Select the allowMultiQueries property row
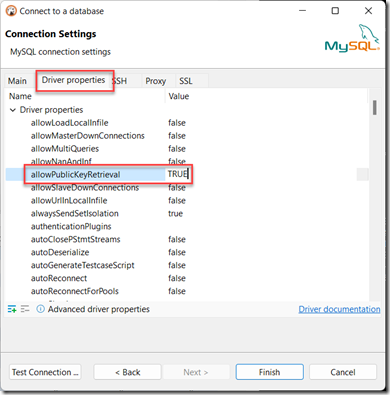This screenshot has width=390, height=395. tap(187, 149)
